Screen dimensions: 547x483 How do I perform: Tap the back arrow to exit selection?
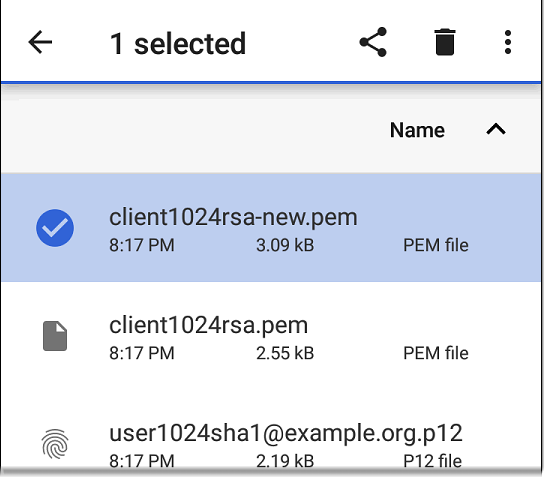point(40,42)
